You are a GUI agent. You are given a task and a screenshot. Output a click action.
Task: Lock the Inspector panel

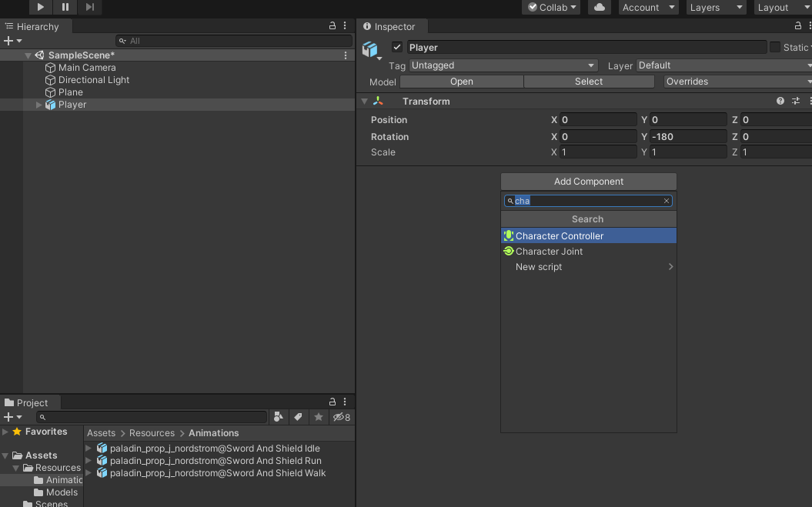(x=798, y=25)
